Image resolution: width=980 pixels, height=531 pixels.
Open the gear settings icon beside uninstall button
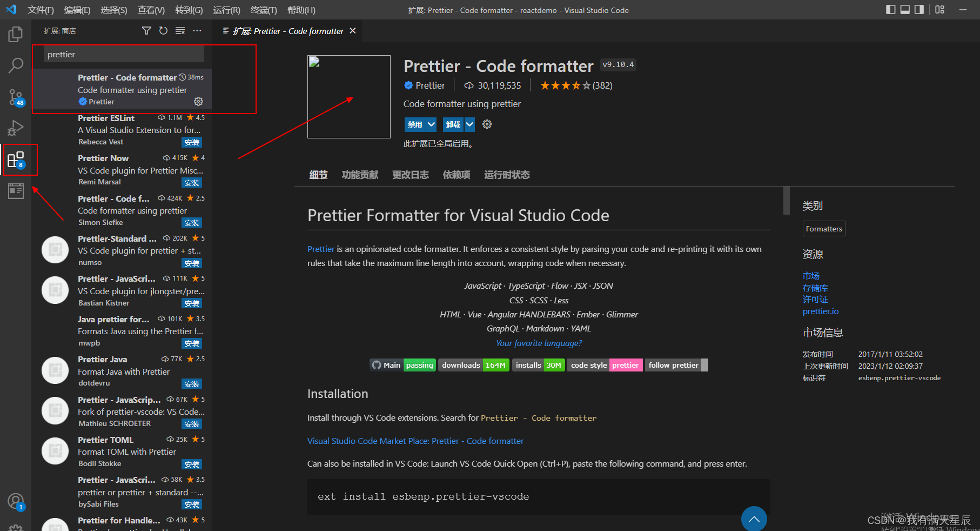click(487, 124)
